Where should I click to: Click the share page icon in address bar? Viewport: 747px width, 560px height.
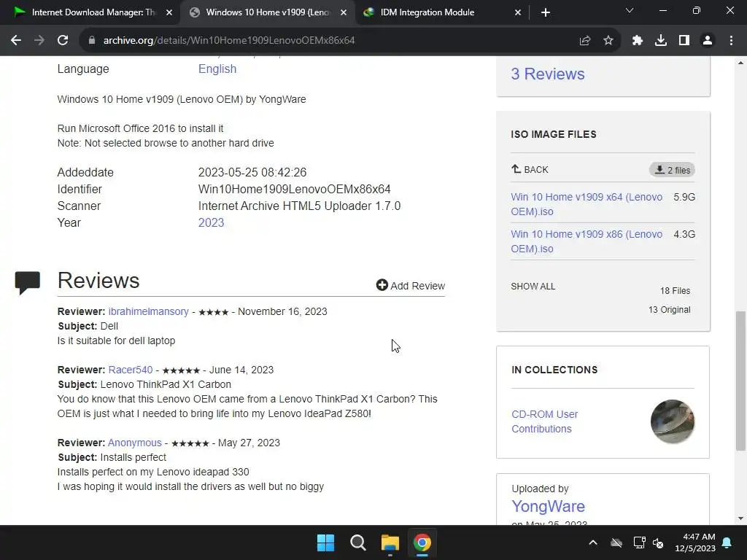585,41
